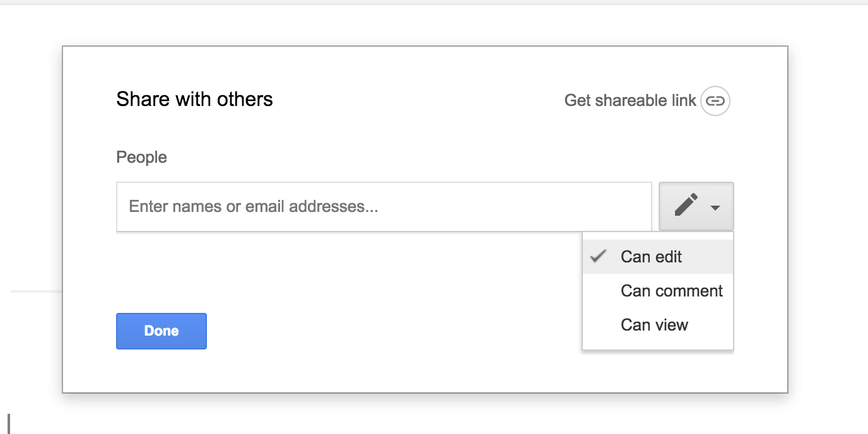Focus the names or email addresses field
The image size is (868, 434).
pyautogui.click(x=384, y=206)
